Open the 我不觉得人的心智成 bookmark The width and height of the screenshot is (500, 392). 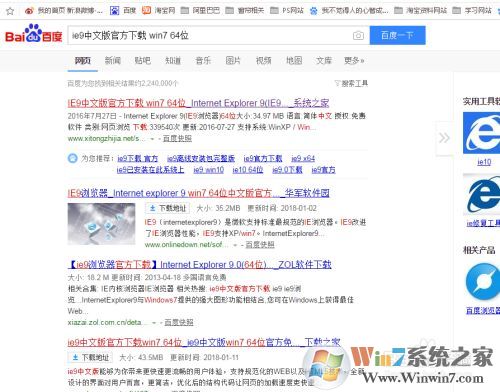coord(349,11)
